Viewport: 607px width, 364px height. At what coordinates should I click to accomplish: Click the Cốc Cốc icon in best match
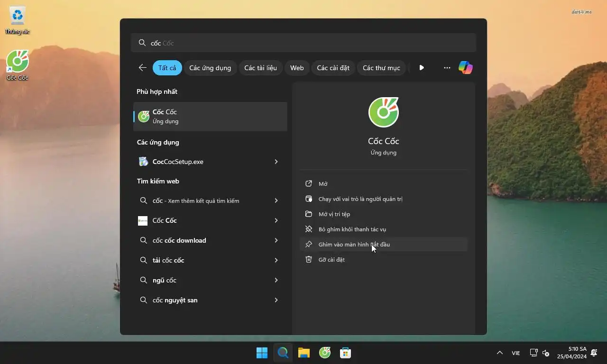144,117
